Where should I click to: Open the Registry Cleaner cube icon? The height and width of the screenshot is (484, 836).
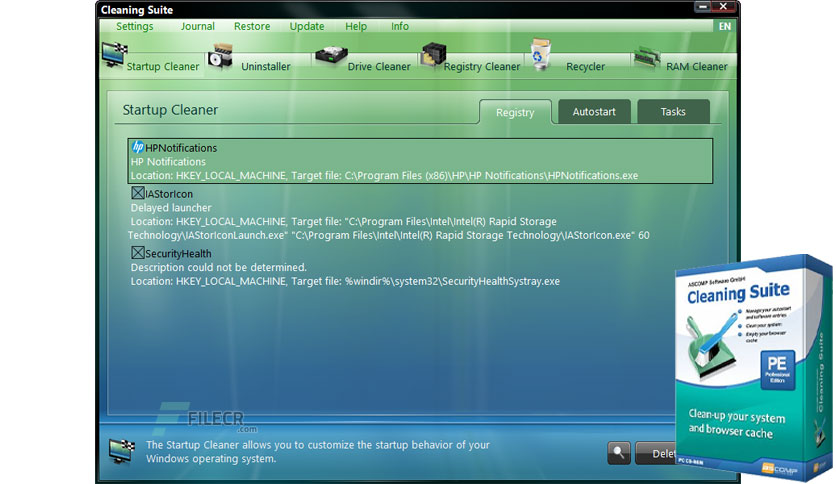pyautogui.click(x=433, y=55)
